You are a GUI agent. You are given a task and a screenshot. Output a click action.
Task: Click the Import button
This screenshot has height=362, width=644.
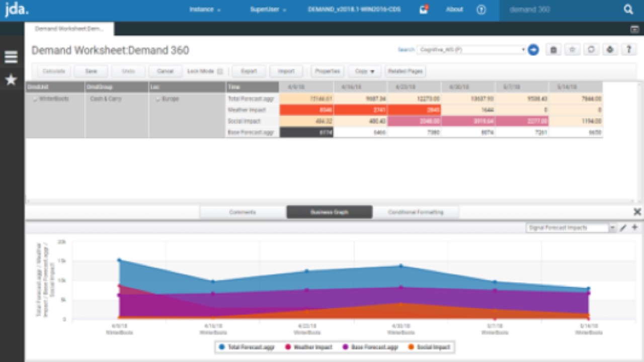coord(286,71)
